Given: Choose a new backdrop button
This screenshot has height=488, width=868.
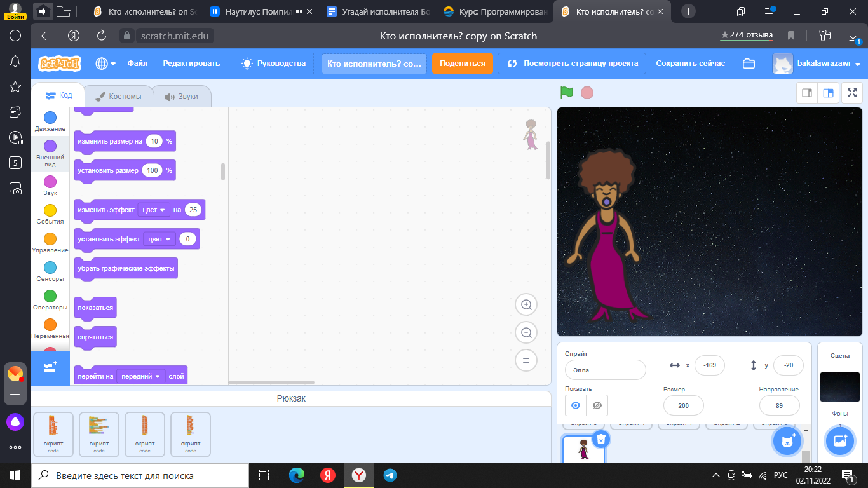Looking at the screenshot, I should point(840,441).
